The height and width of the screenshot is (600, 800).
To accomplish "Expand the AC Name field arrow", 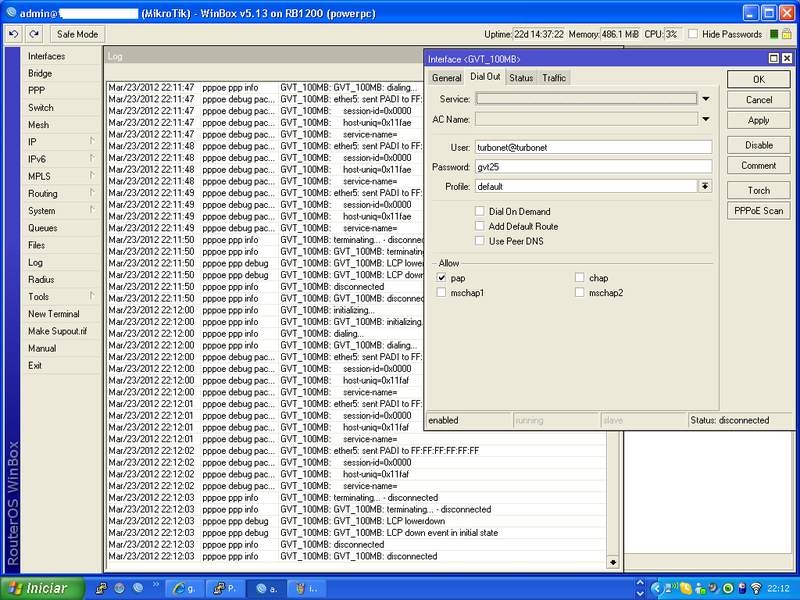I will pos(706,119).
